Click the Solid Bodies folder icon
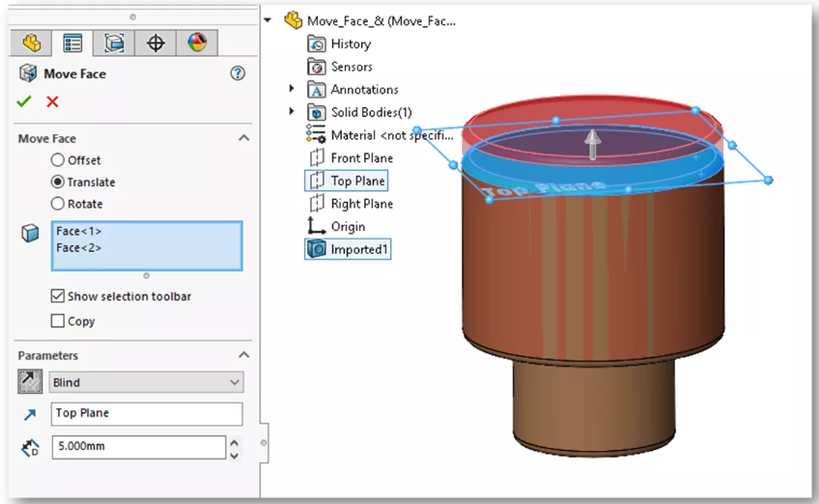 coord(317,112)
